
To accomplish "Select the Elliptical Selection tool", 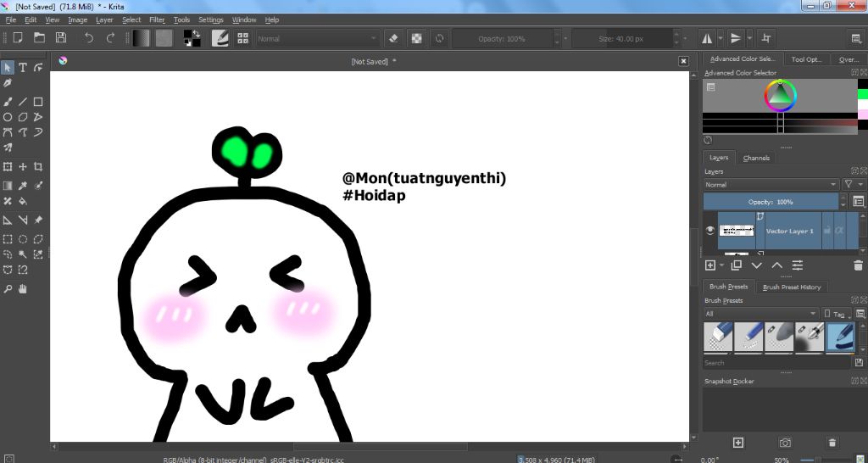I will pyautogui.click(x=23, y=239).
